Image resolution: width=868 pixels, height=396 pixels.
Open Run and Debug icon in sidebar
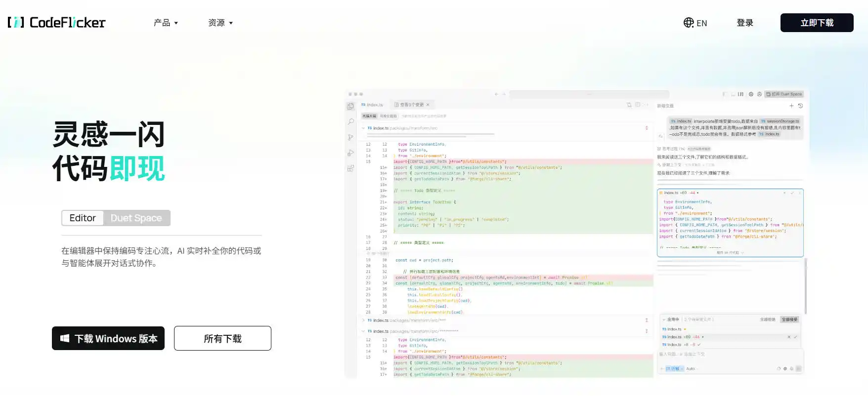pyautogui.click(x=350, y=153)
